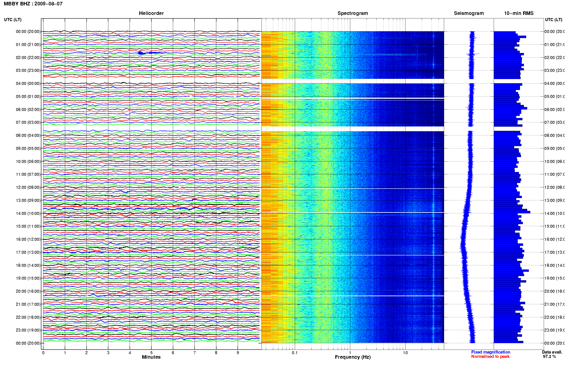Click the left time label '02:00 (22:00)'
588x368 pixels.
point(28,58)
